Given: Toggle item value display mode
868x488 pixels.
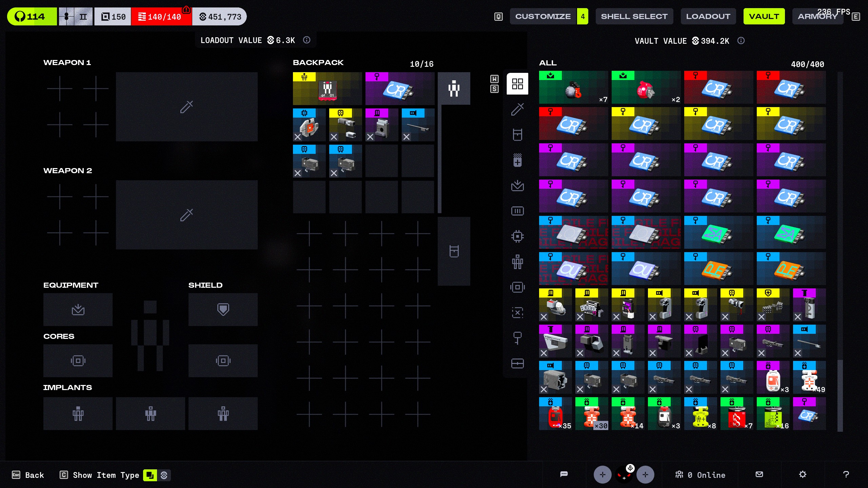Looking at the screenshot, I should tap(164, 475).
